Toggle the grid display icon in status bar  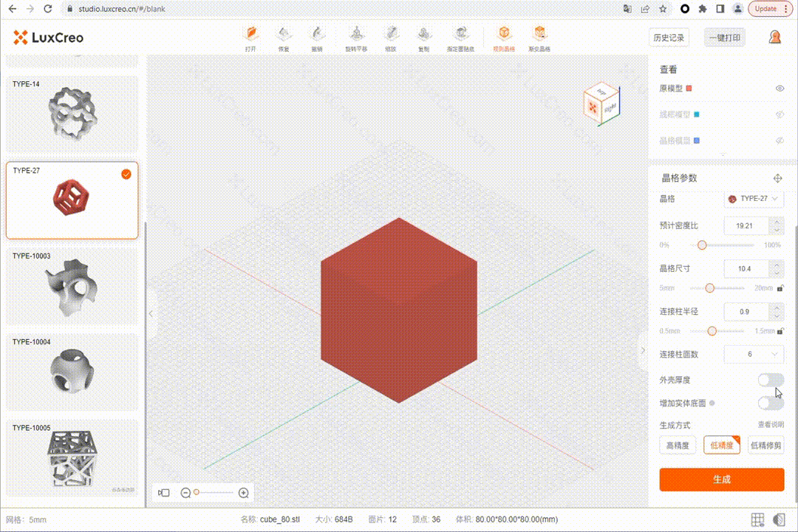point(757,519)
